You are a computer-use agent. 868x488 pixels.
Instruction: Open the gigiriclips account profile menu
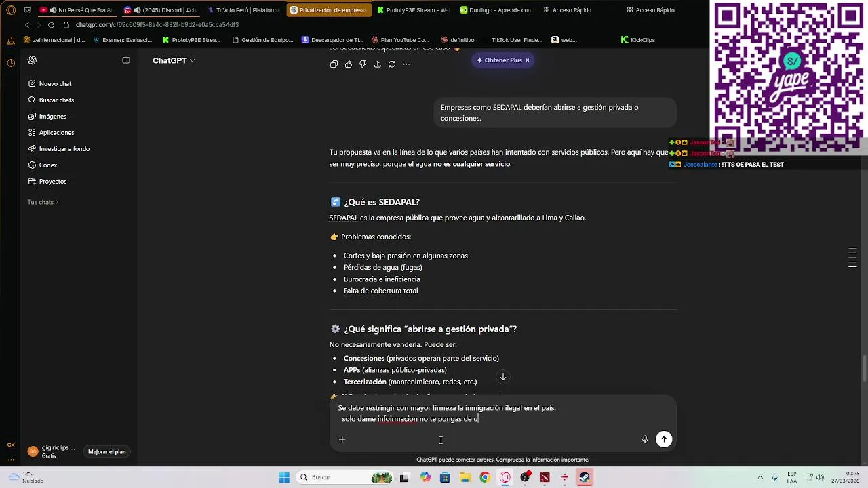[x=52, y=452]
